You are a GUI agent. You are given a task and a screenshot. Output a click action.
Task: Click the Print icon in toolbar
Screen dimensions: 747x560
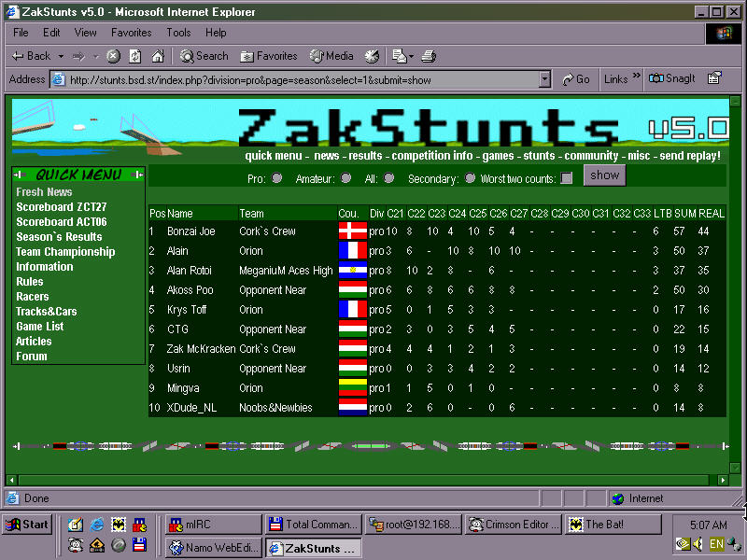[429, 56]
